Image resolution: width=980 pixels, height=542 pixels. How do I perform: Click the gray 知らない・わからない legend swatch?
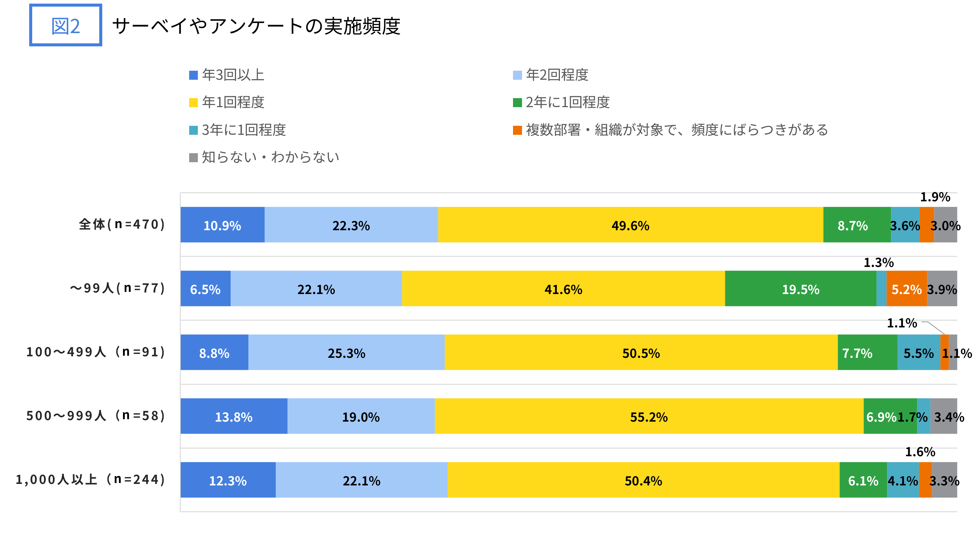pos(193,158)
